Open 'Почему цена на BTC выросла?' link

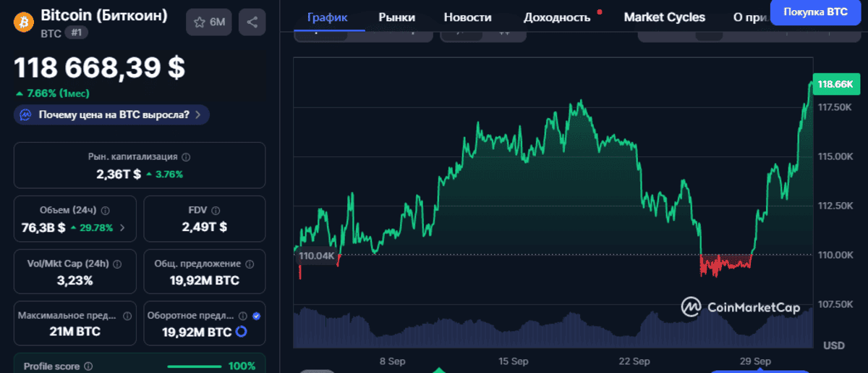pyautogui.click(x=112, y=114)
